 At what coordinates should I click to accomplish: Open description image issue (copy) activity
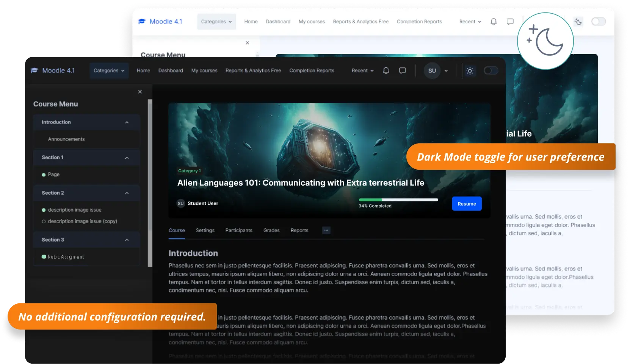pyautogui.click(x=83, y=221)
